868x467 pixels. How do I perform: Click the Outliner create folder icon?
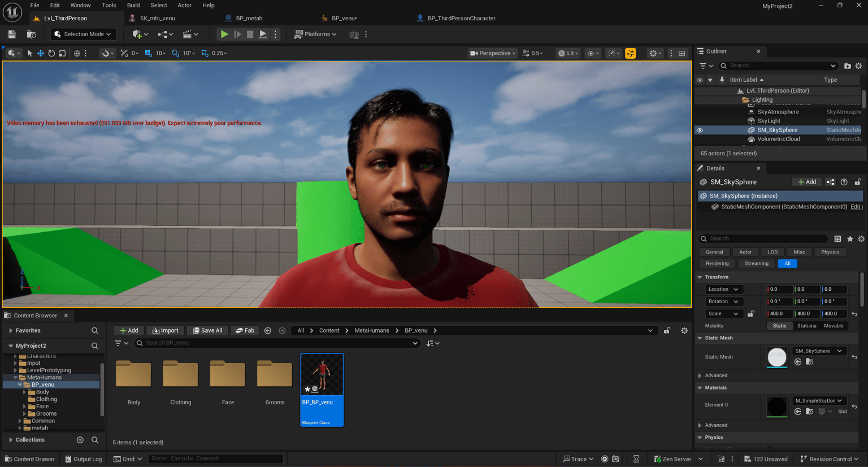point(847,66)
